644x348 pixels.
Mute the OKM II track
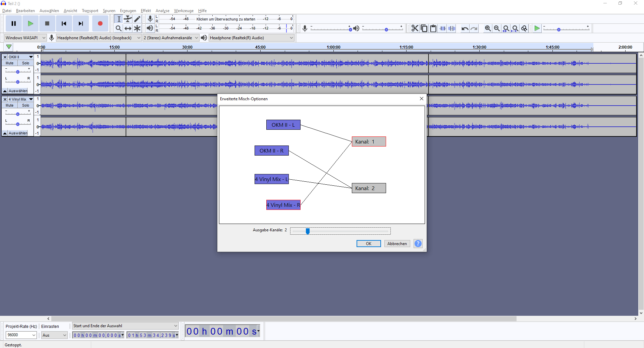pos(10,63)
